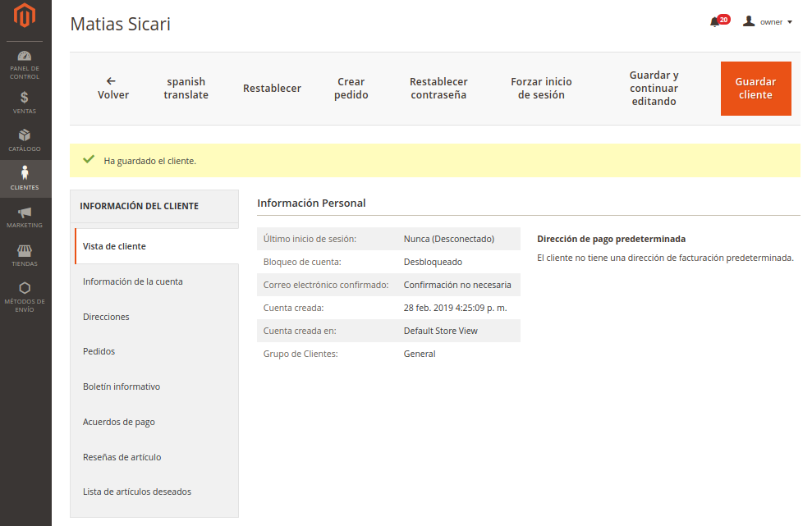Click the 'Desbloqueado' value

click(x=433, y=262)
